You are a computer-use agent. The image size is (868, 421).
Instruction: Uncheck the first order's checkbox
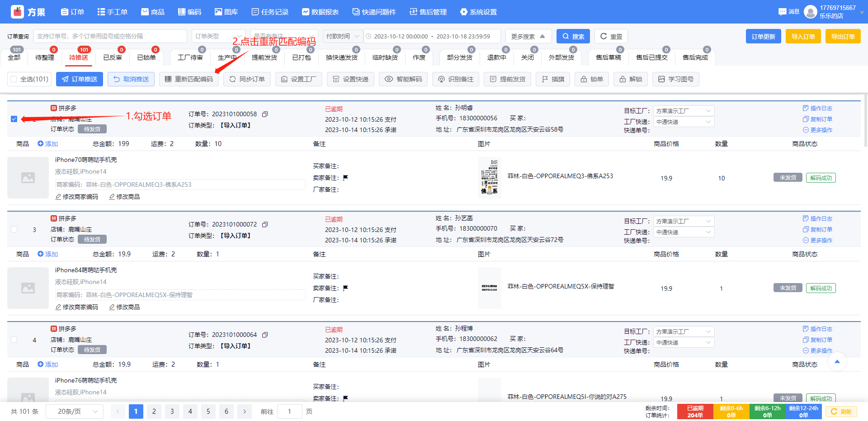(x=14, y=119)
